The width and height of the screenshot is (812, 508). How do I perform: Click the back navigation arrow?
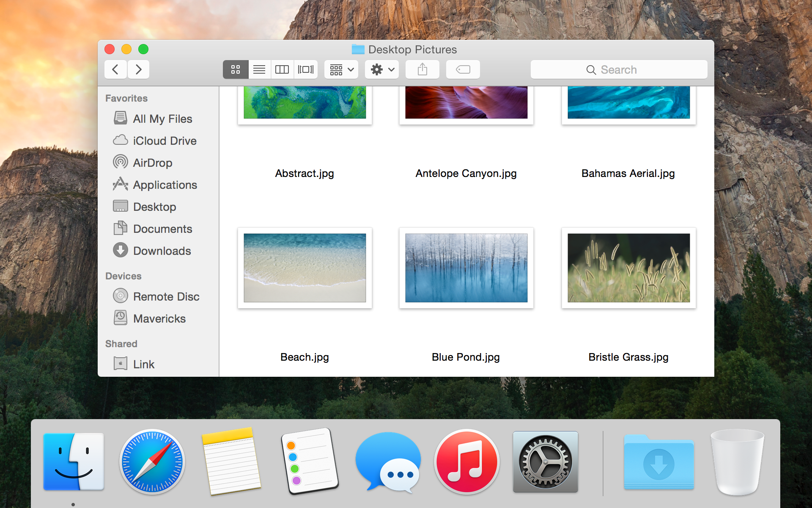point(115,70)
